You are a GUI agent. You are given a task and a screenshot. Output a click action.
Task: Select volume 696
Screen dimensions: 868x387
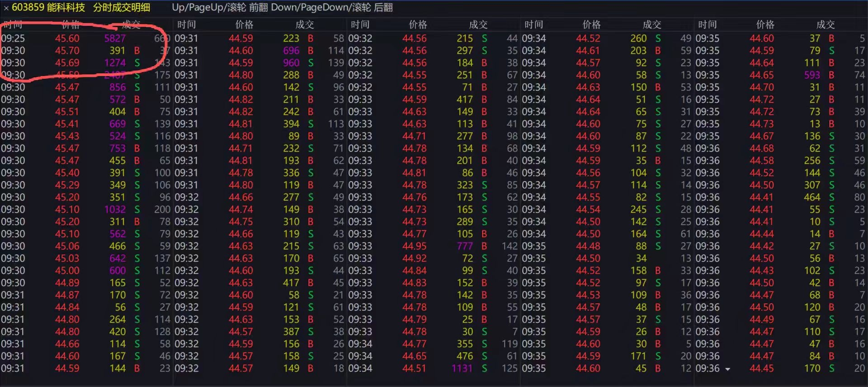tap(291, 51)
